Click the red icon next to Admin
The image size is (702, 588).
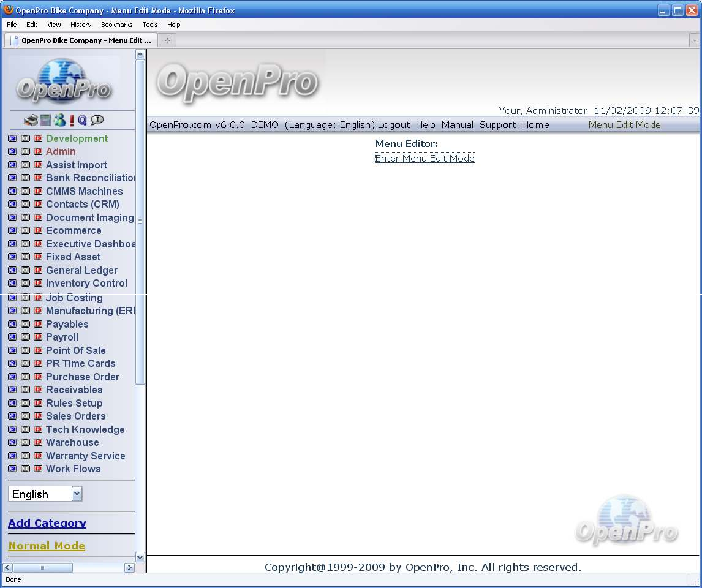pos(38,152)
